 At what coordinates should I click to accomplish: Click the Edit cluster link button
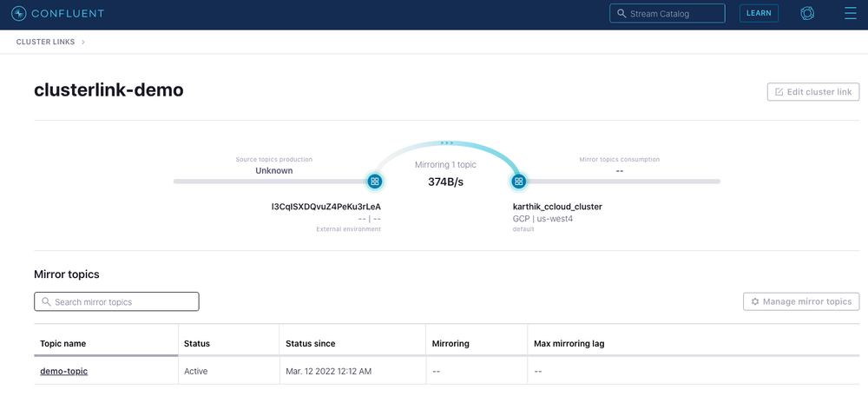point(813,92)
